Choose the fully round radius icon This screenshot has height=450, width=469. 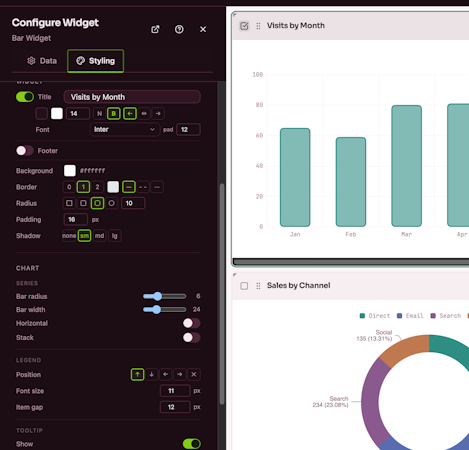[112, 203]
